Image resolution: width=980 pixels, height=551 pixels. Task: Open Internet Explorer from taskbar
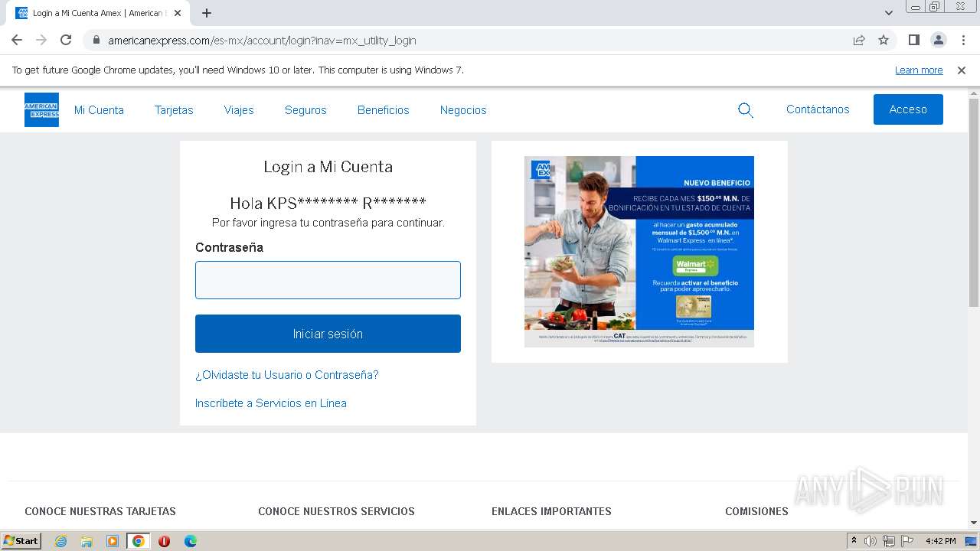pyautogui.click(x=61, y=541)
